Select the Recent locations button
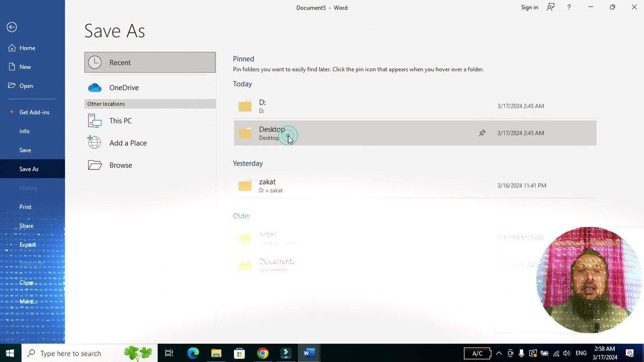 pyautogui.click(x=150, y=62)
